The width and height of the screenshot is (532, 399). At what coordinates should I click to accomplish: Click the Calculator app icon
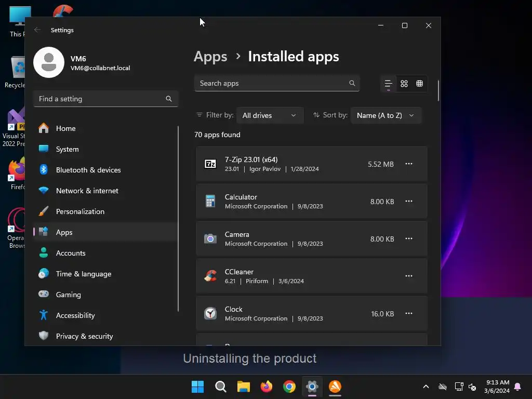[x=210, y=201]
